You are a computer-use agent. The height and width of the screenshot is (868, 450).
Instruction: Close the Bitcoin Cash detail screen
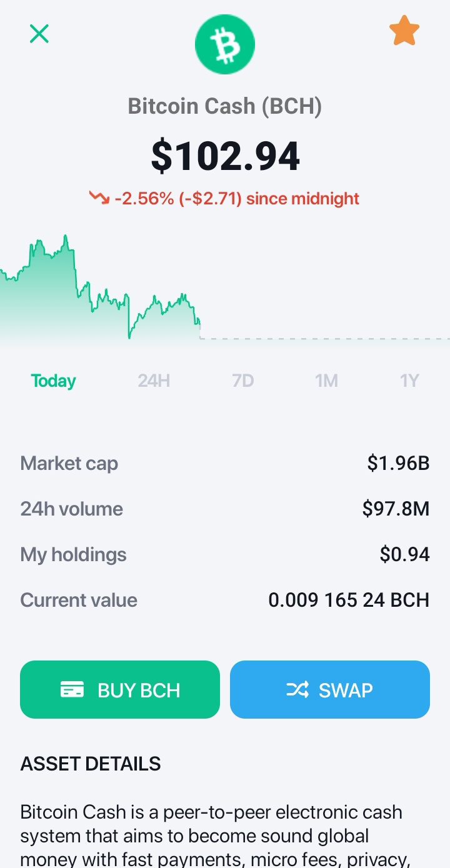tap(39, 34)
